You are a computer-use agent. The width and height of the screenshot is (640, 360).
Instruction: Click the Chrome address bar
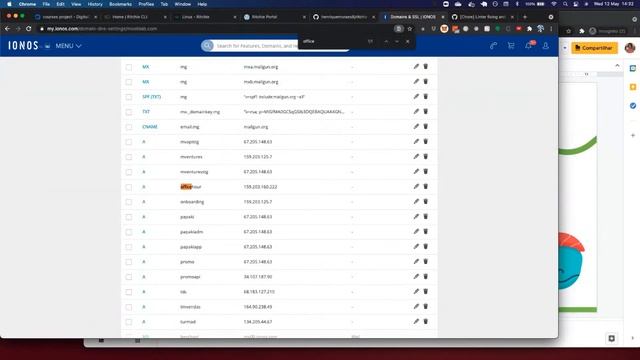pyautogui.click(x=216, y=29)
